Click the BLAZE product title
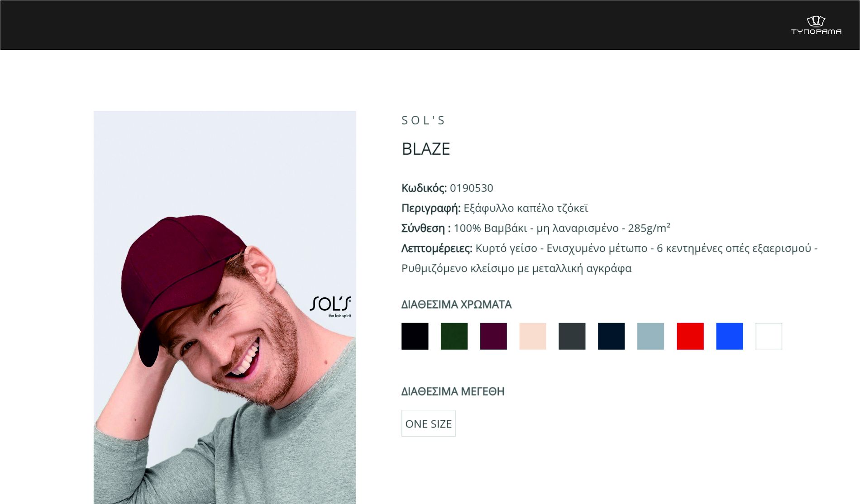 point(426,149)
